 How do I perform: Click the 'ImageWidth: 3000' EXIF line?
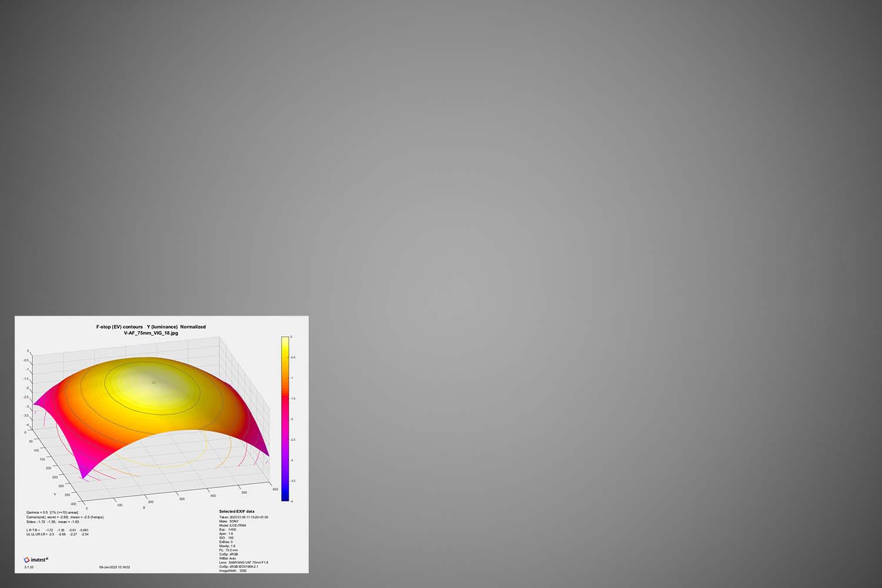tap(233, 570)
